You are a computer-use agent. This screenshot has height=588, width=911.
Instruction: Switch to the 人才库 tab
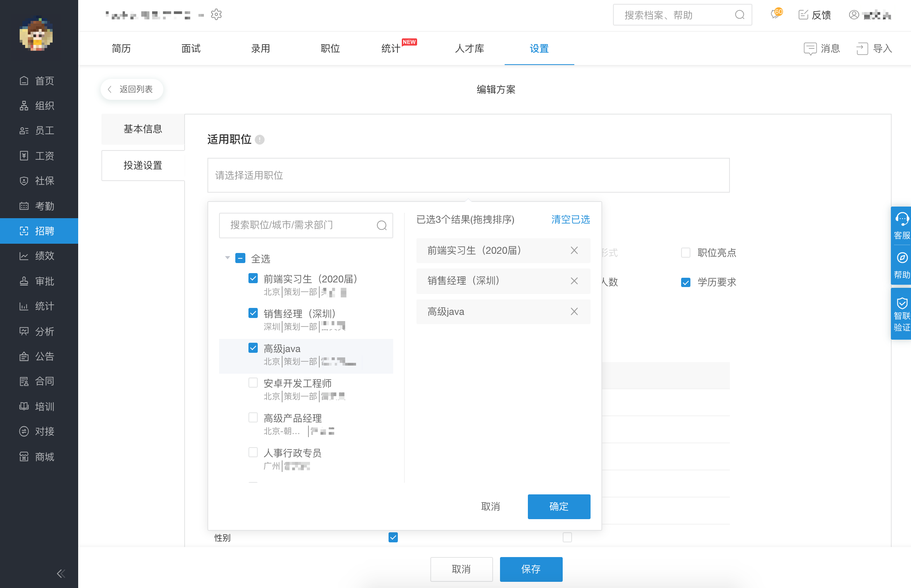tap(470, 49)
